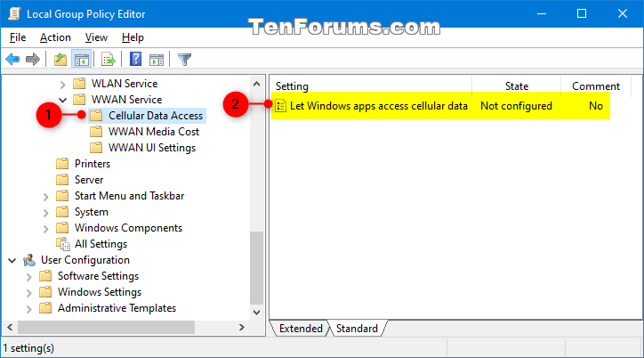Expand the Software Settings node
The image size is (644, 358).
click(x=28, y=277)
